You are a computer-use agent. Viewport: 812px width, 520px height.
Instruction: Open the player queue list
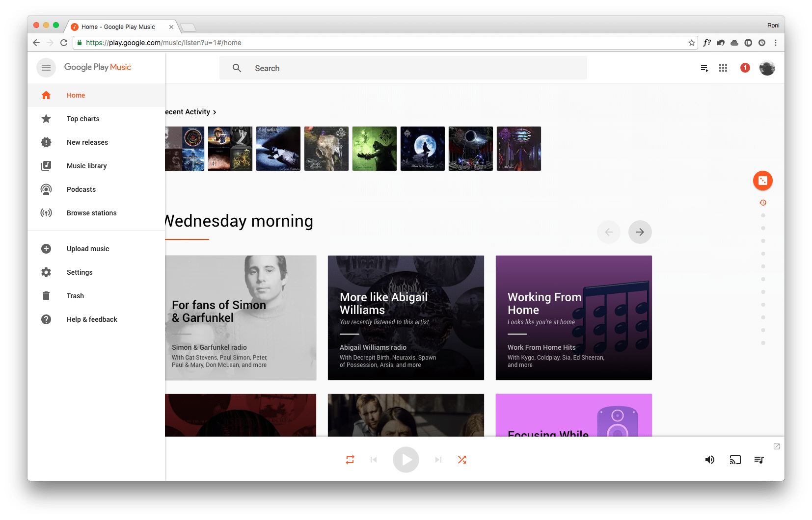tap(759, 460)
